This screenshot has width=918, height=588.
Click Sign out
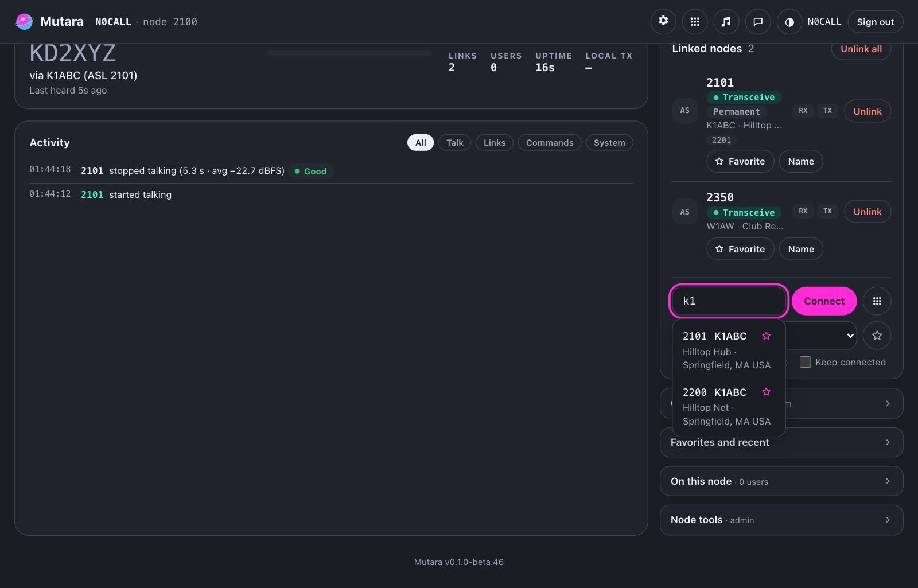pyautogui.click(x=876, y=22)
